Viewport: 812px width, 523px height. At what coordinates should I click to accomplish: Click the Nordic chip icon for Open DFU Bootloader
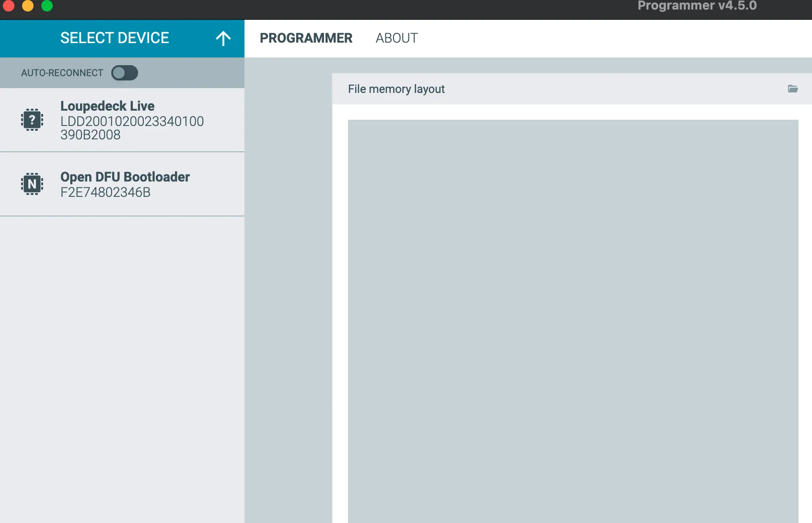tap(32, 183)
